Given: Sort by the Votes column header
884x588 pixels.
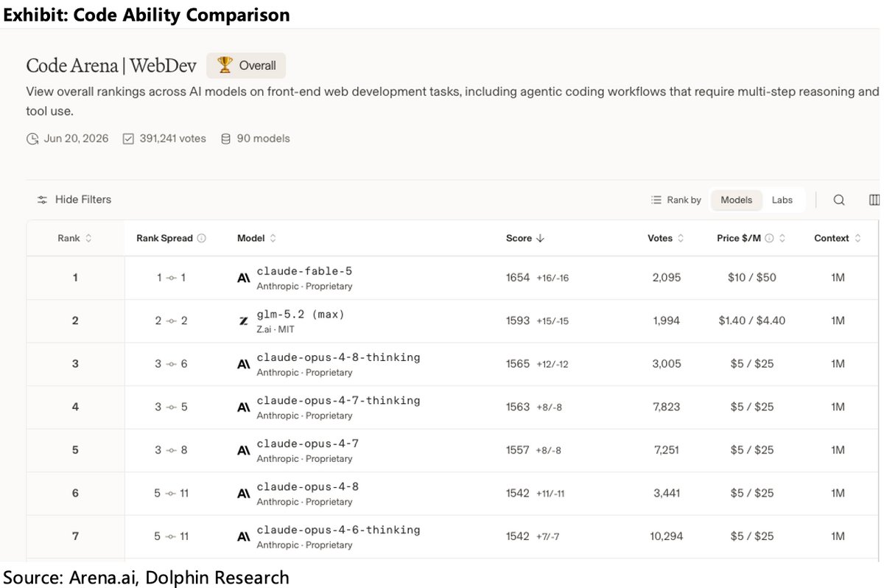Looking at the screenshot, I should pyautogui.click(x=666, y=238).
